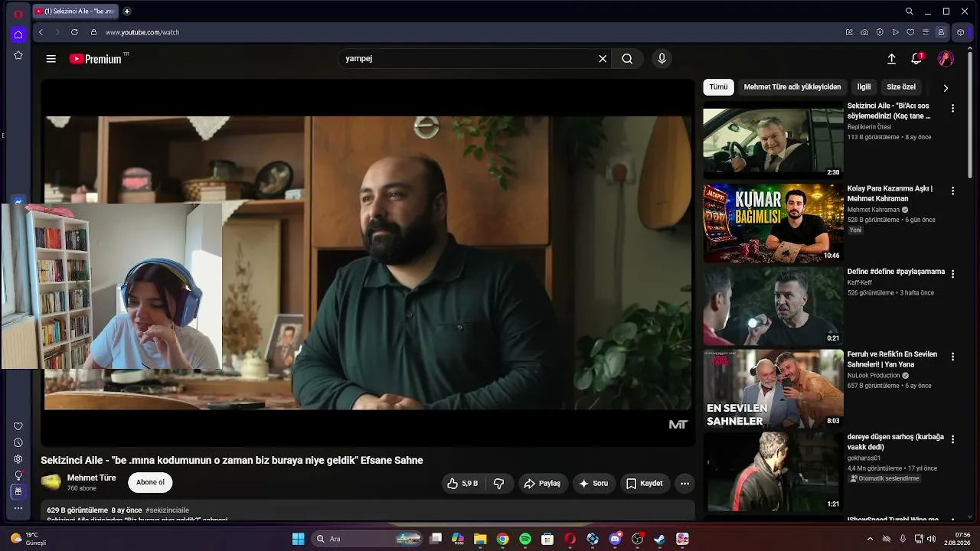The image size is (980, 551).
Task: Open the YouTube upload/create icon
Action: [891, 59]
